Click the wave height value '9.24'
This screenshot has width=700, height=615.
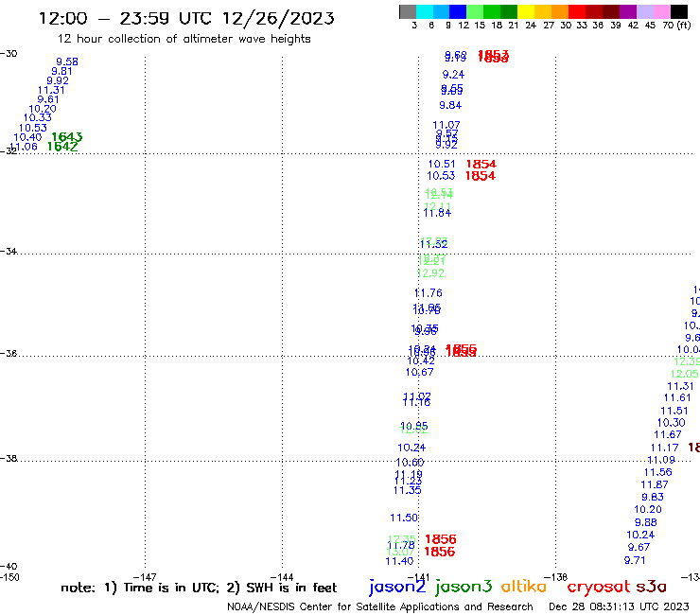(x=453, y=75)
